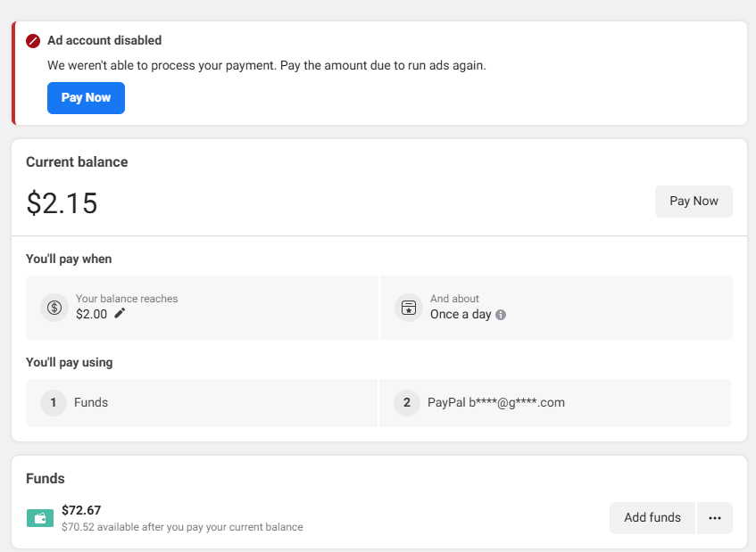Image resolution: width=756 pixels, height=552 pixels.
Task: Click the red Ad account disabled icon
Action: click(33, 41)
